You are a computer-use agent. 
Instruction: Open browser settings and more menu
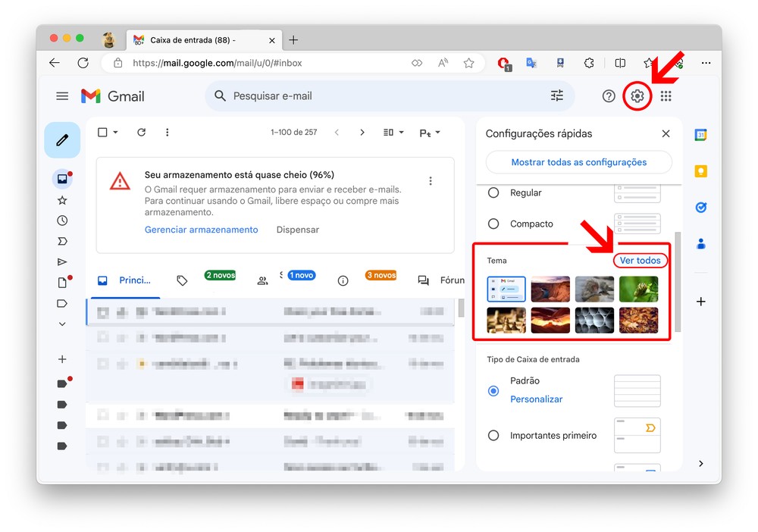click(x=706, y=63)
